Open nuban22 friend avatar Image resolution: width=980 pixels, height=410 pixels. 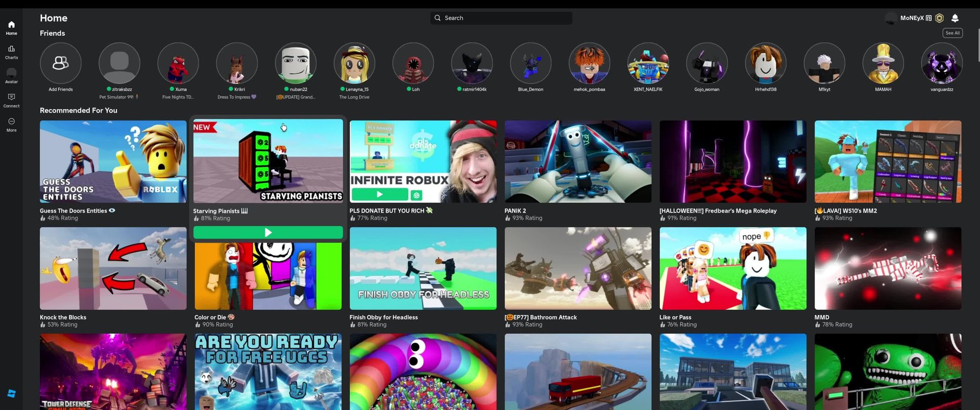point(296,63)
